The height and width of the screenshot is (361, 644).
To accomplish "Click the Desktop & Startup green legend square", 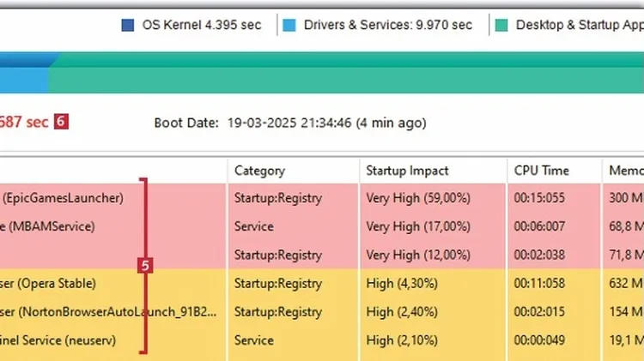I will [501, 25].
